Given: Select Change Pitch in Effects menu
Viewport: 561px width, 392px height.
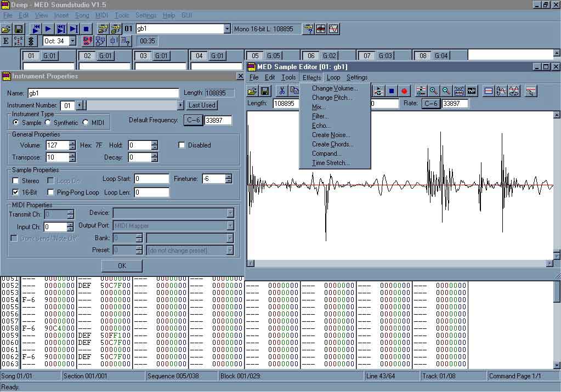Looking at the screenshot, I should coord(332,98).
